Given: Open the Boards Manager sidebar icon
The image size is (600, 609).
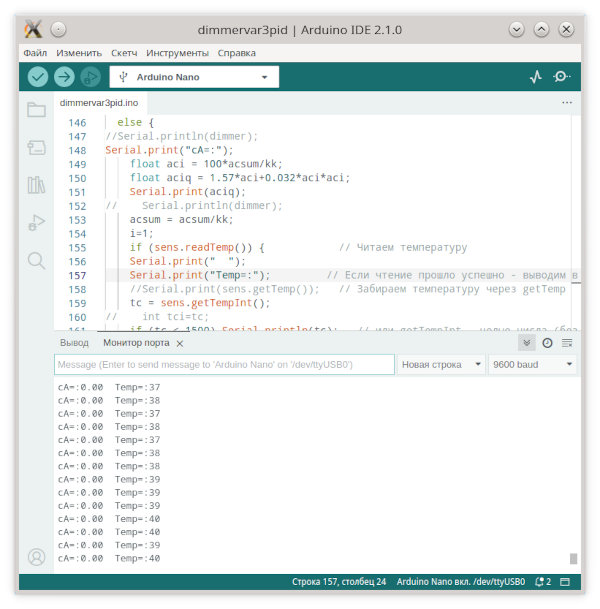Looking at the screenshot, I should pyautogui.click(x=37, y=148).
